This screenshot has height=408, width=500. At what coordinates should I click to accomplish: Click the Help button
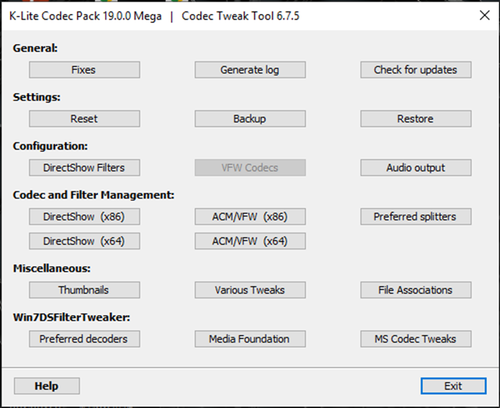pyautogui.click(x=47, y=386)
